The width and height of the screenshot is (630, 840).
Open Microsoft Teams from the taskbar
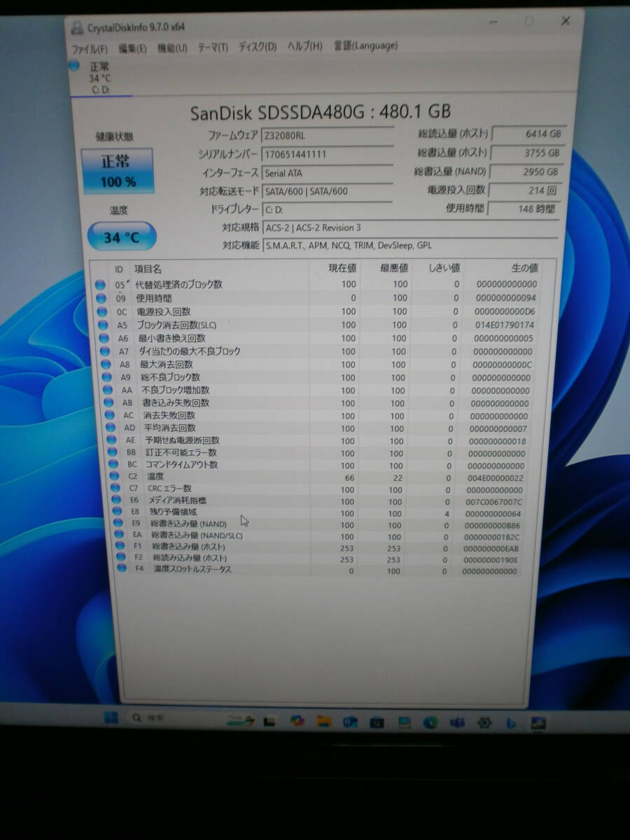(457, 722)
